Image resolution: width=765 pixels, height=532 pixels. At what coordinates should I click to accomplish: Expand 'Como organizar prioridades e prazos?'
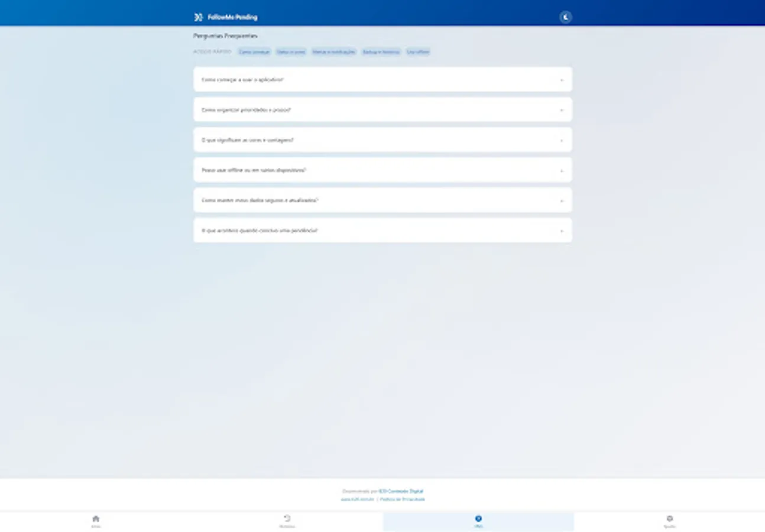pos(382,109)
